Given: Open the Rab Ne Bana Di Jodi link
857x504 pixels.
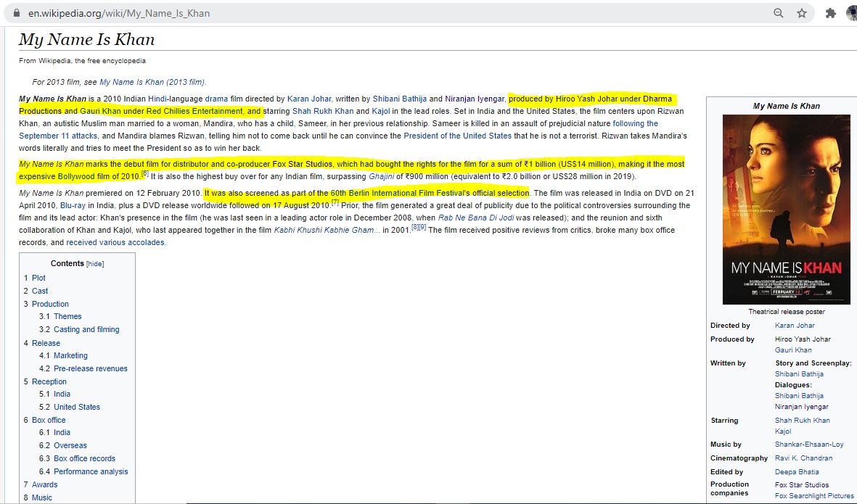Looking at the screenshot, I should click(476, 218).
